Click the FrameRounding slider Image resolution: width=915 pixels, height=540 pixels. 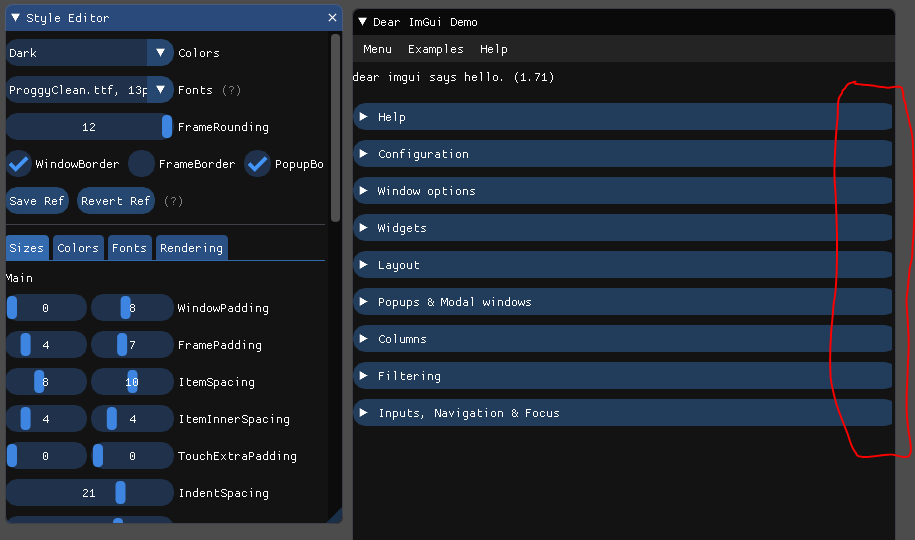(x=90, y=127)
